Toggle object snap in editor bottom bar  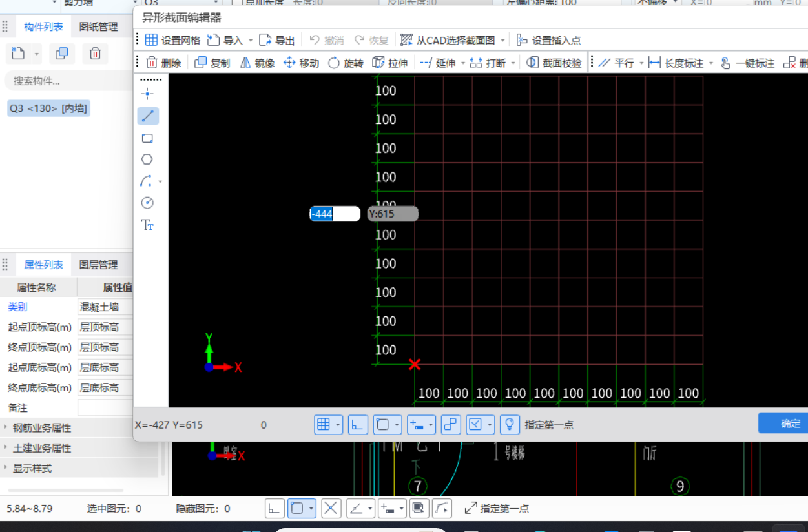click(383, 424)
